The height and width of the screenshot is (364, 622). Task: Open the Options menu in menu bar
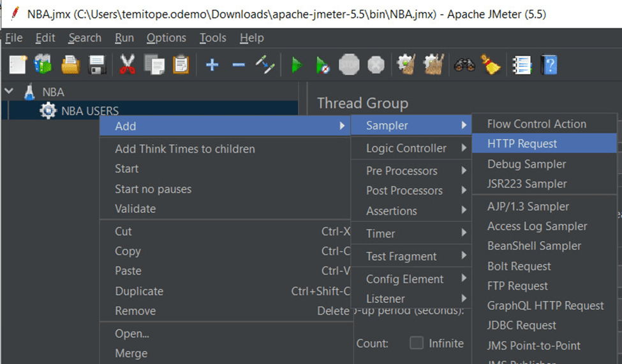click(166, 38)
